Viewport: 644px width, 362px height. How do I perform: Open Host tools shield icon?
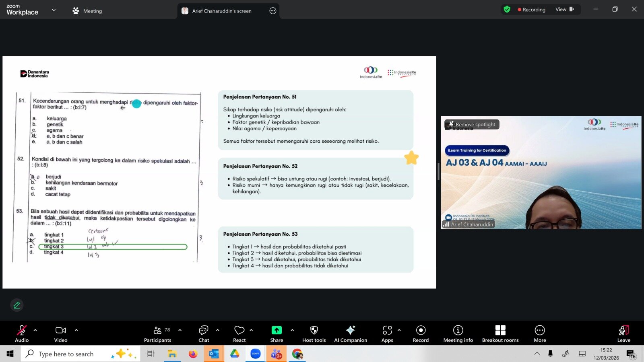(314, 333)
